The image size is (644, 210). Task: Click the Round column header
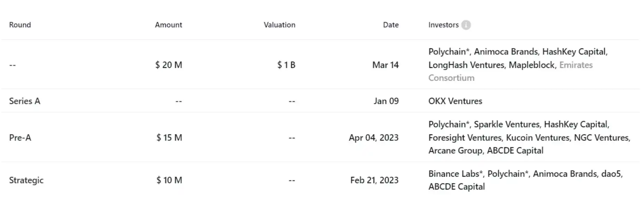click(20, 25)
